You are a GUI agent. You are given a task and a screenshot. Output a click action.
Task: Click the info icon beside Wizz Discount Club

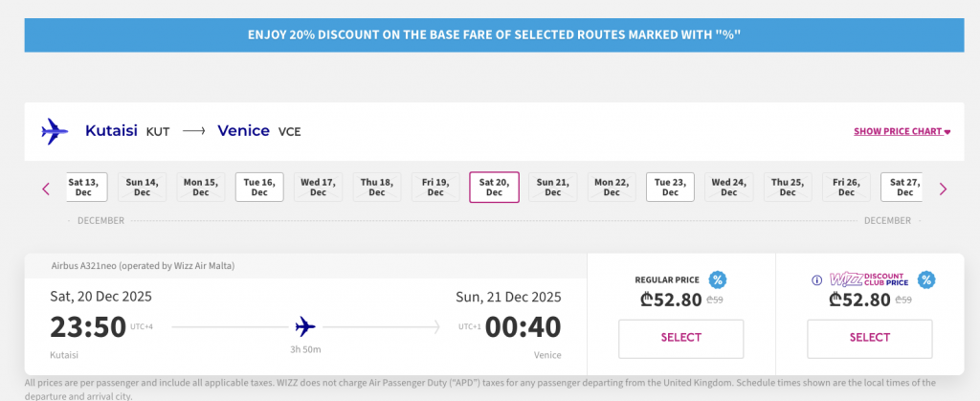pyautogui.click(x=816, y=280)
